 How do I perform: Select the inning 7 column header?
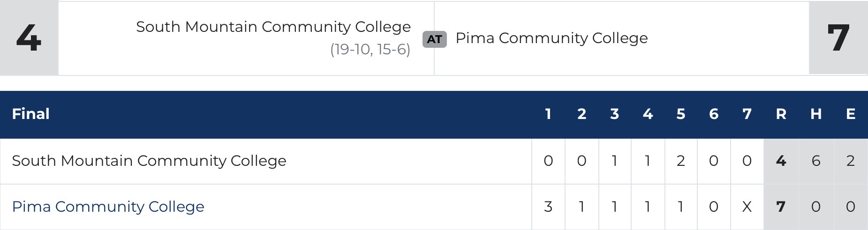747,114
